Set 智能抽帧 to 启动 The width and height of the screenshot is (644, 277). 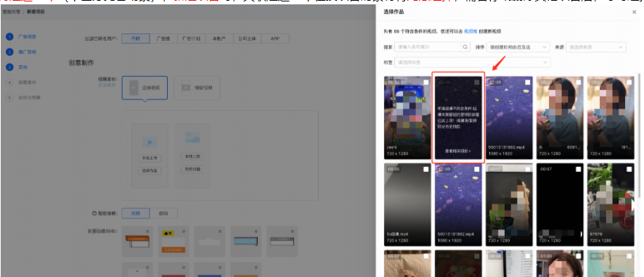coord(163,213)
